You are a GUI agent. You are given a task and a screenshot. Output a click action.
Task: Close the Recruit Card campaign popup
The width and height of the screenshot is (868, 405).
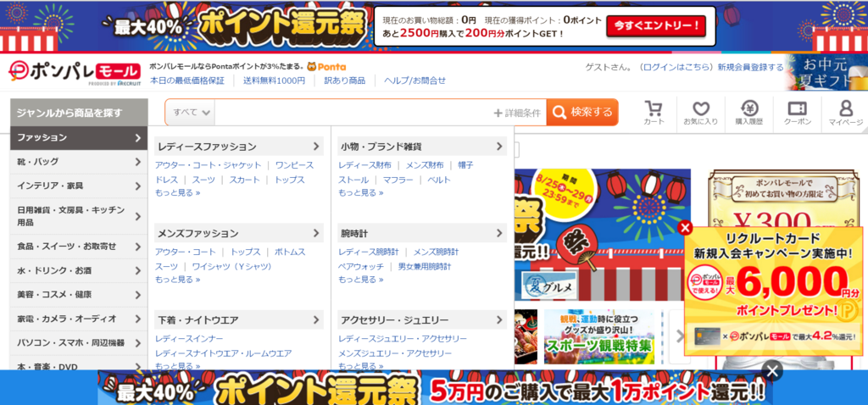click(x=685, y=227)
